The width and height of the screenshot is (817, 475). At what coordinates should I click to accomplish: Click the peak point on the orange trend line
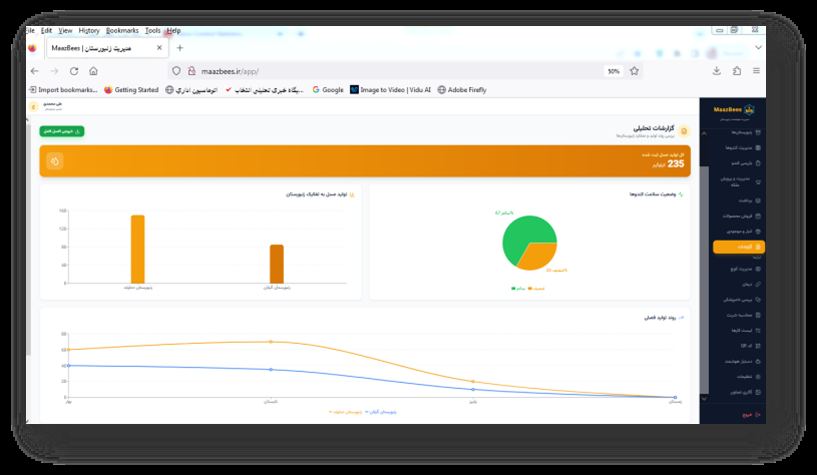click(270, 342)
